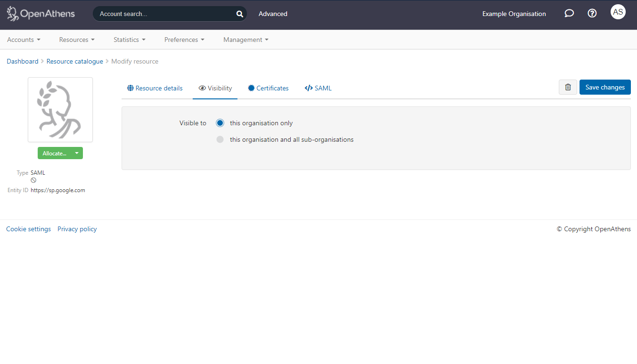Select 'this organisation and all sub-organisations'
Screen dimensions: 637x364
click(220, 139)
